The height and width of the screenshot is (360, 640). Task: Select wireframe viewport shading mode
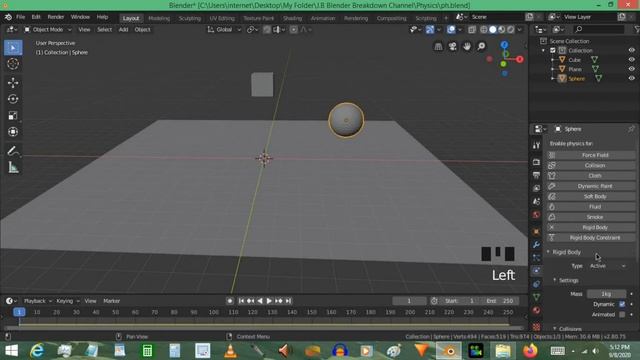coord(484,29)
